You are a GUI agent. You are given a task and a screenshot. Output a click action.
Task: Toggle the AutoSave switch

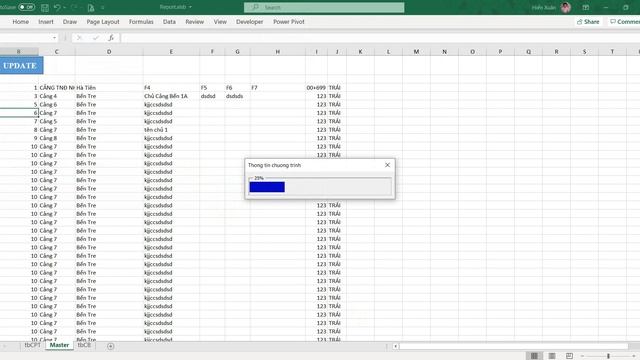[27, 7]
